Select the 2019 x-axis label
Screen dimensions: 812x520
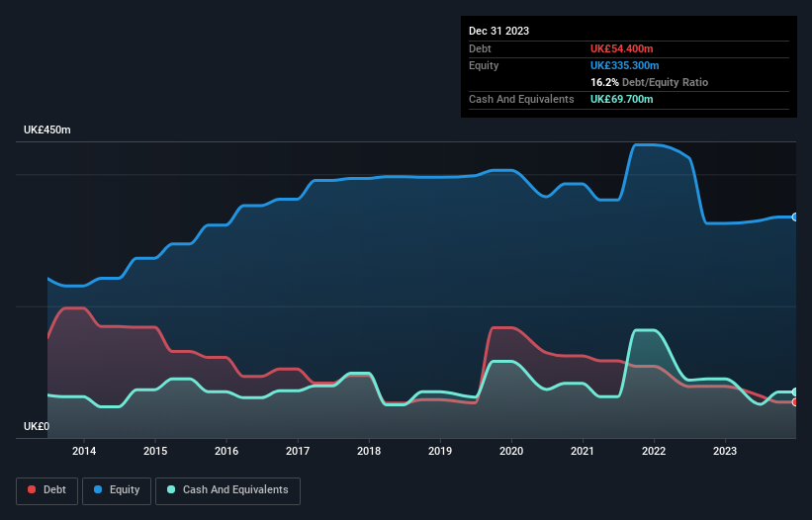[x=440, y=451]
